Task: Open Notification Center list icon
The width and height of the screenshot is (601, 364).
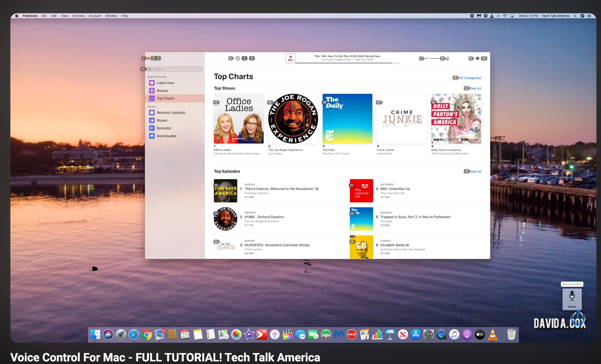Action: (x=589, y=16)
